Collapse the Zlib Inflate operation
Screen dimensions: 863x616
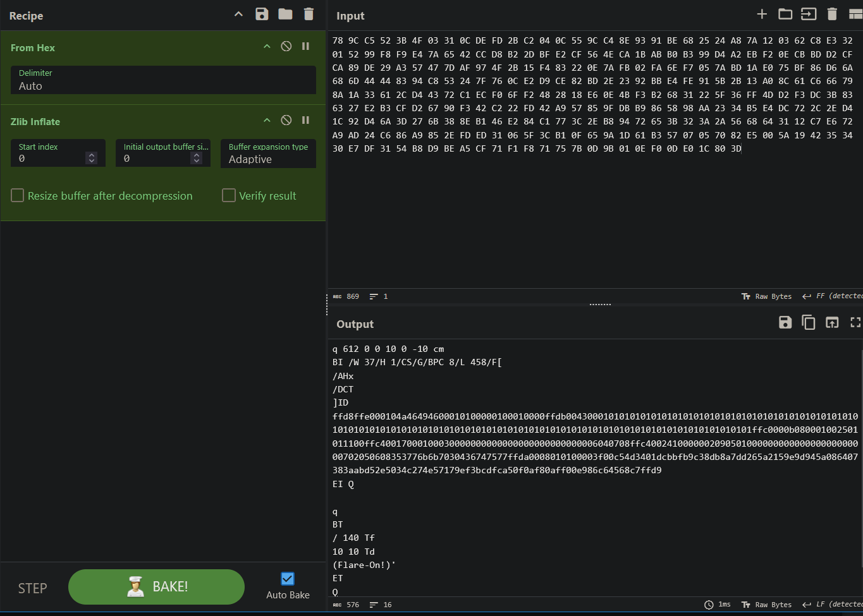267,121
